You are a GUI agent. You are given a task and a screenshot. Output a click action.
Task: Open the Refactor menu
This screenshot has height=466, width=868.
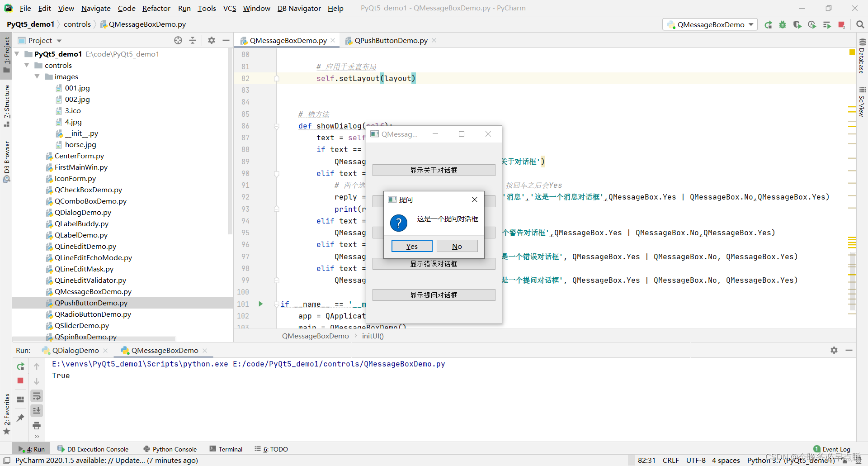[156, 8]
